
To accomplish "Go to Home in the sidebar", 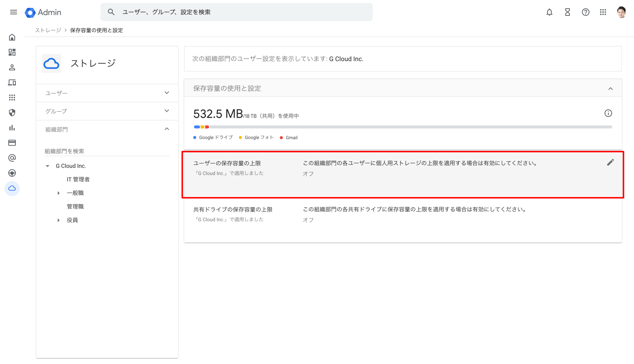I will [x=12, y=37].
